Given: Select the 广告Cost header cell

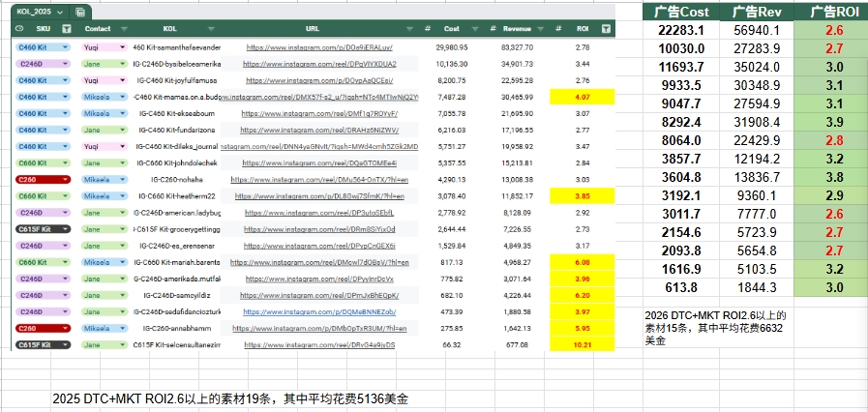Looking at the screenshot, I should tap(681, 12).
